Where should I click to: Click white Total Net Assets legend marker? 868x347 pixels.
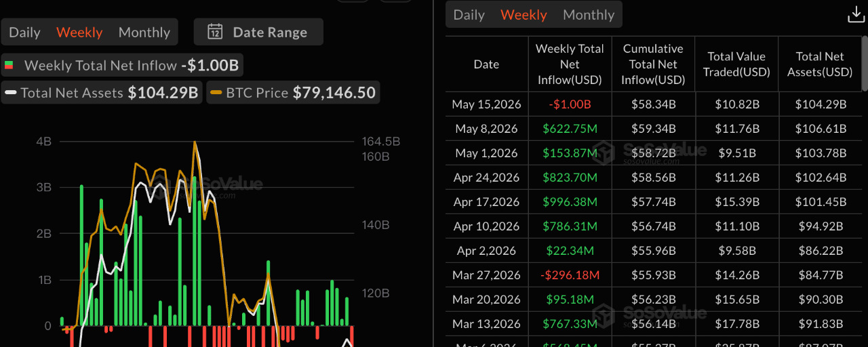pyautogui.click(x=11, y=93)
